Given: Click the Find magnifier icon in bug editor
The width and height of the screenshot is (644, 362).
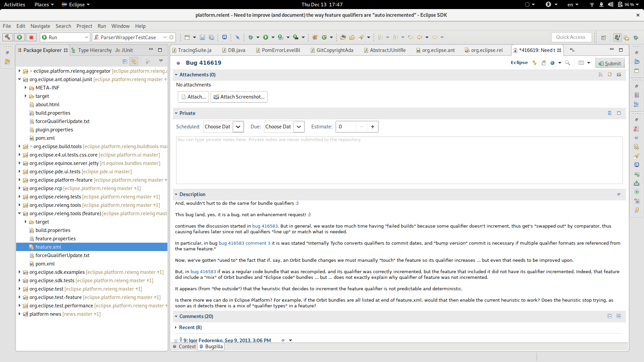Looking at the screenshot, I should 568,63.
